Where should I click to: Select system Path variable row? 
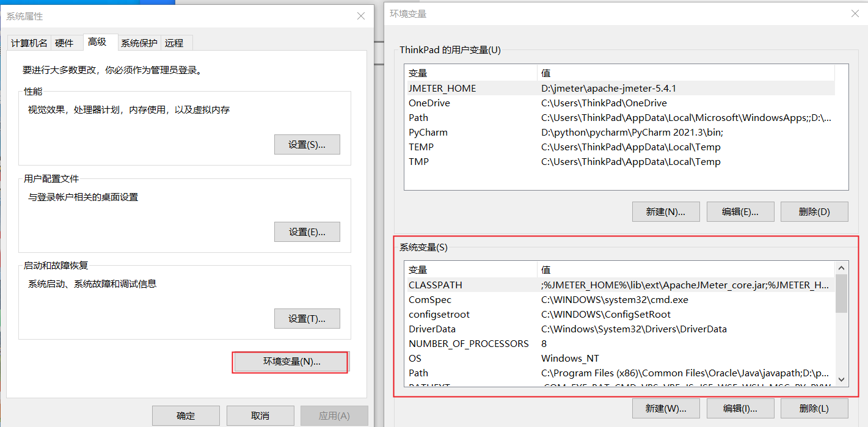[x=621, y=373]
